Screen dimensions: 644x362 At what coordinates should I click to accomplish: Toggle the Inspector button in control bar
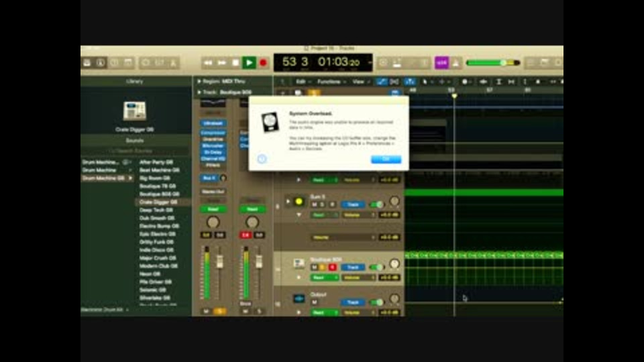point(101,63)
